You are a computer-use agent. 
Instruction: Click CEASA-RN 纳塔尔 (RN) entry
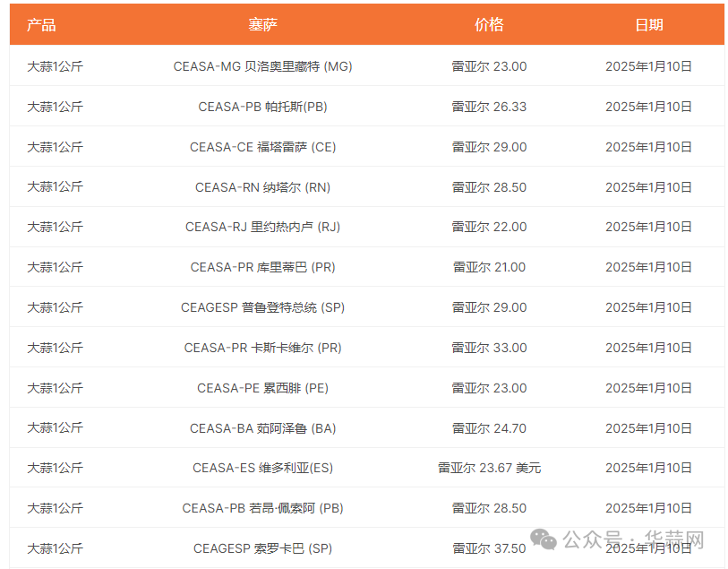pos(262,187)
